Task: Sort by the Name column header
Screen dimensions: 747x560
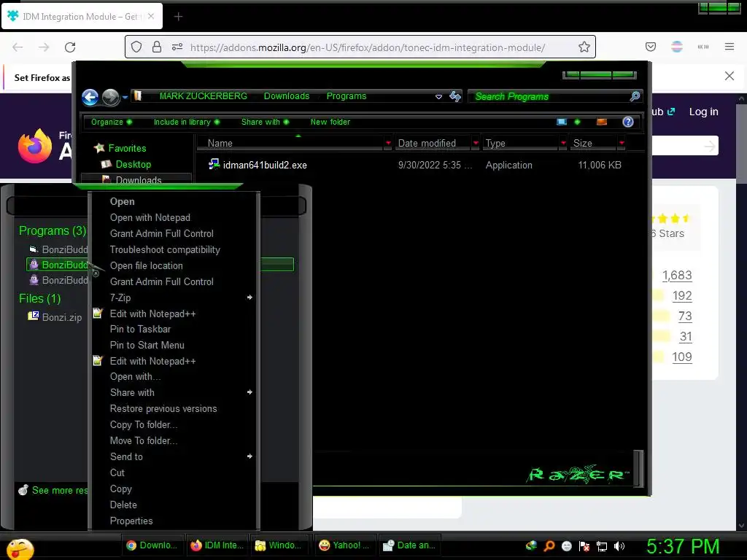Action: tap(290, 144)
